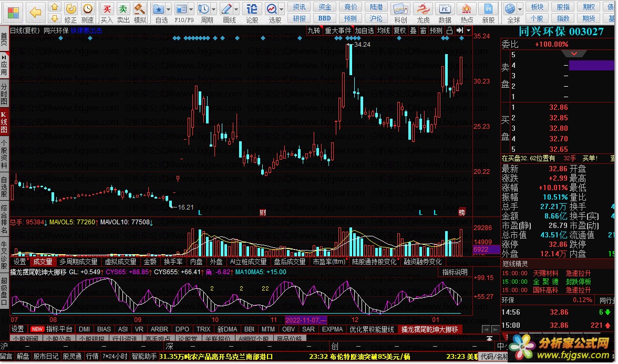Open 股市日记 in the status bar

pos(46,357)
